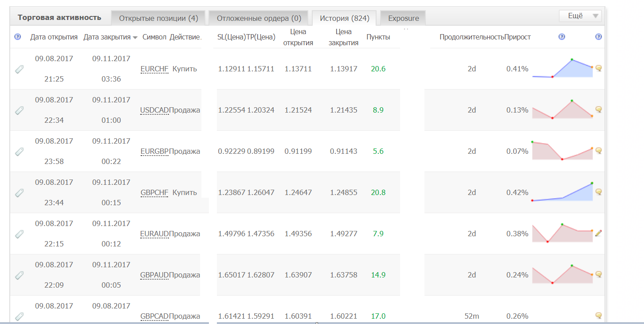The image size is (644, 324).
Task: Open the comment bubble for the GBPAUD trade
Action: pos(599,274)
